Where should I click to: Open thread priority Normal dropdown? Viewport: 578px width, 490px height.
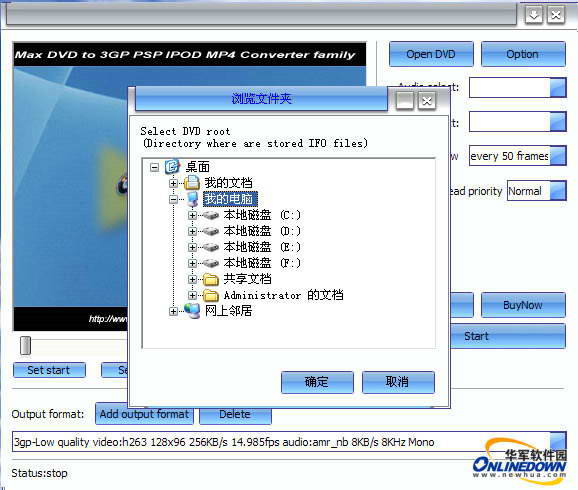(x=558, y=191)
